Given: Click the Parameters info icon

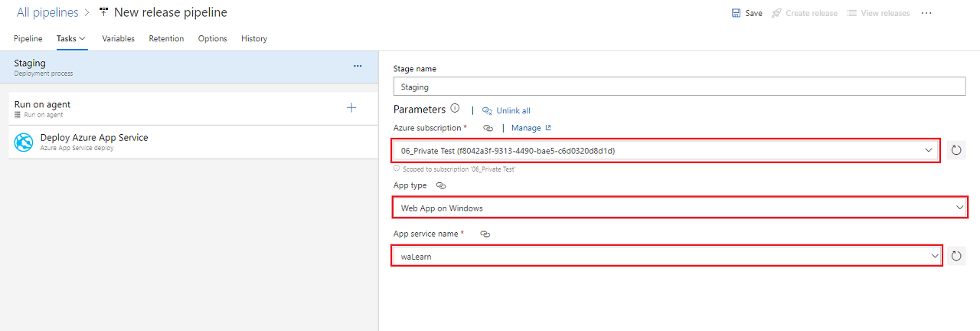Looking at the screenshot, I should [455, 109].
